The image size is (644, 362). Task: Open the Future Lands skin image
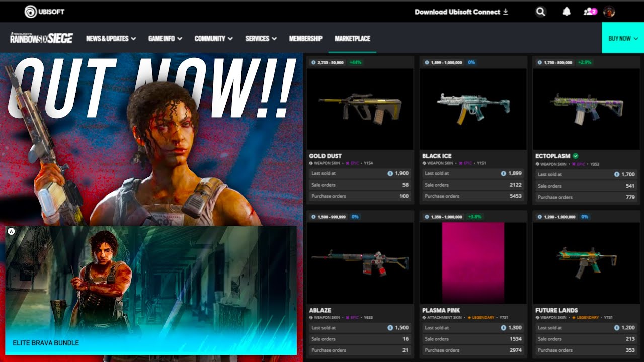[586, 262]
